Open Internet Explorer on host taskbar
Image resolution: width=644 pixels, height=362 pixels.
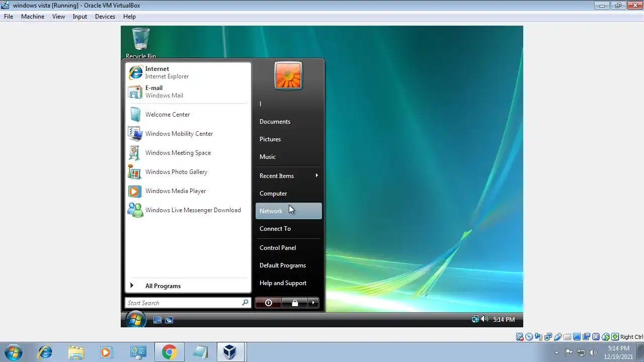(x=45, y=352)
